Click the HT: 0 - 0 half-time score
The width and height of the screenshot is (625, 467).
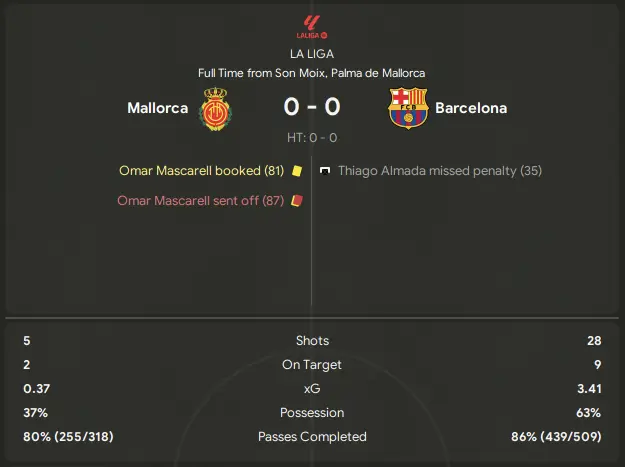pos(312,138)
